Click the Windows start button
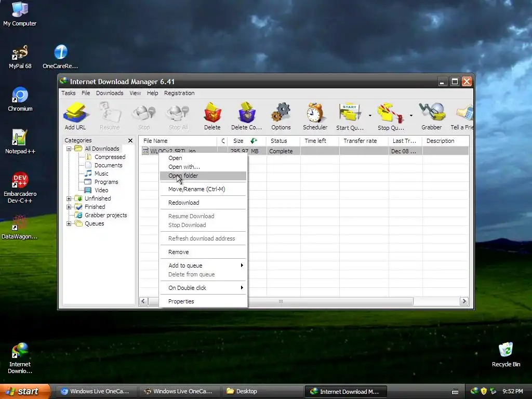 pyautogui.click(x=25, y=391)
